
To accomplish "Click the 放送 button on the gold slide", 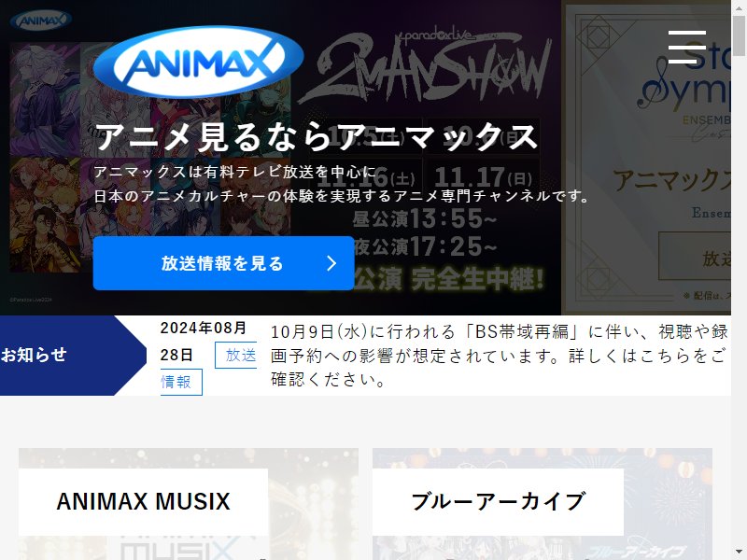I will (x=695, y=256).
